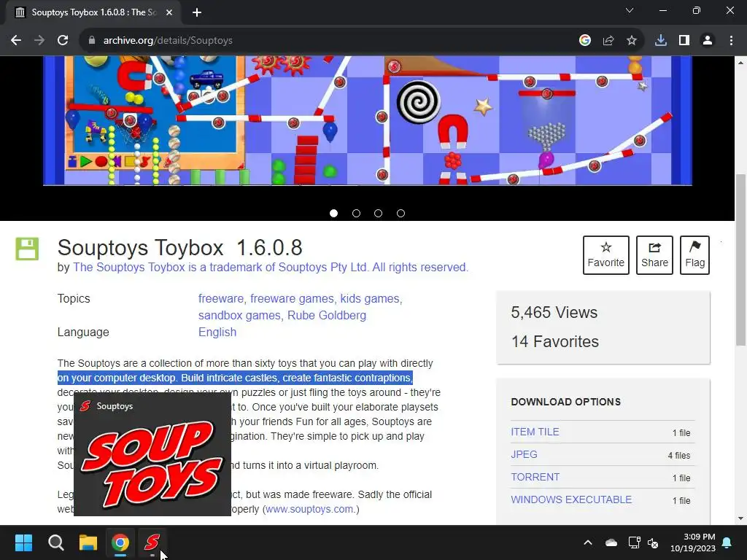The image size is (747, 560).
Task: Open the OneDrive cloud tray icon
Action: pyautogui.click(x=611, y=542)
